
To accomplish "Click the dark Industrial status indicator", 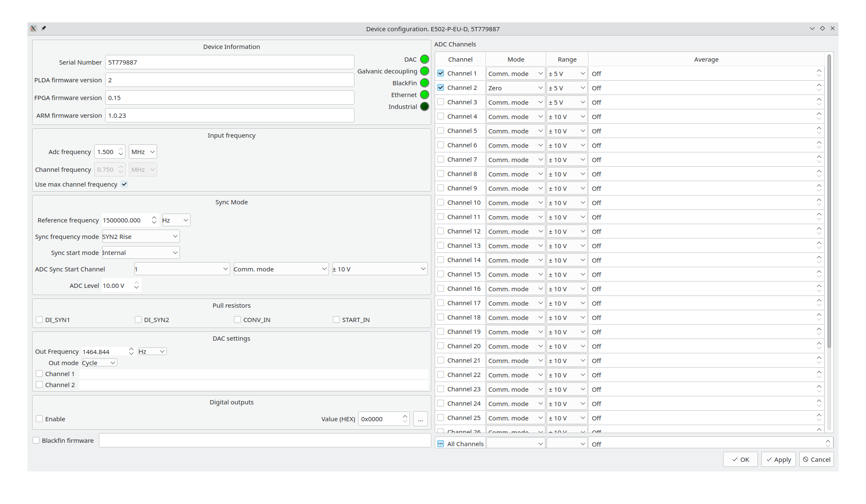I will [x=425, y=107].
